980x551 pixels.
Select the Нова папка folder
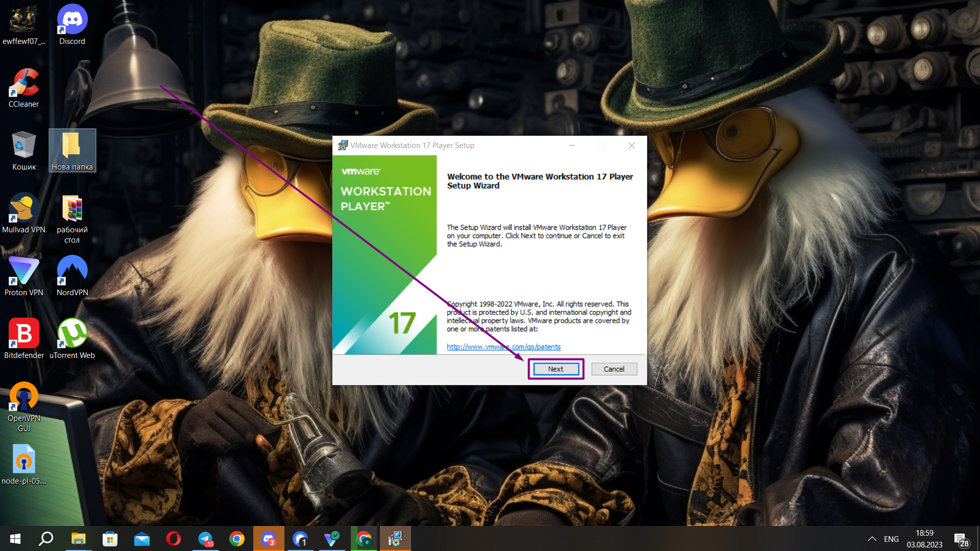(72, 151)
